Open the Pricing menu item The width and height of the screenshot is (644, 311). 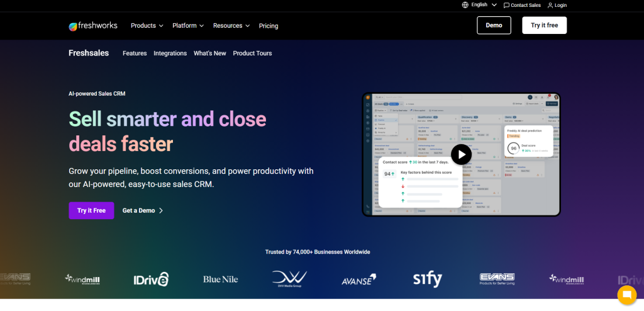[x=269, y=26]
